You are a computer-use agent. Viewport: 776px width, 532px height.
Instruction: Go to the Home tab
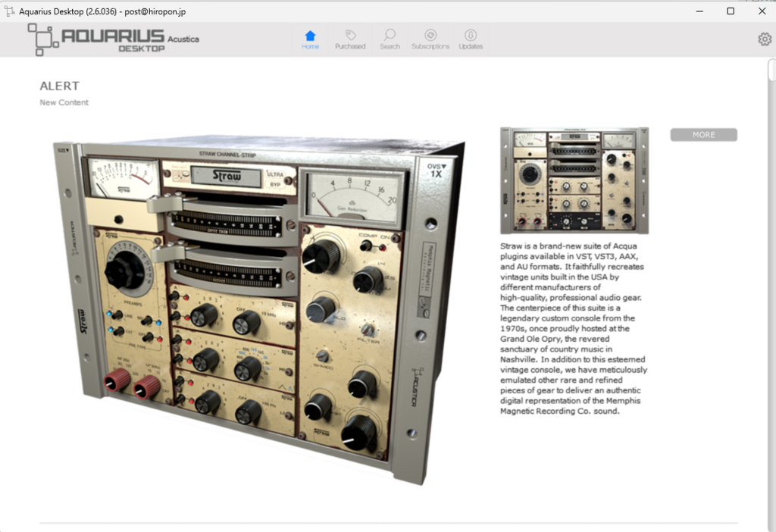coord(310,39)
